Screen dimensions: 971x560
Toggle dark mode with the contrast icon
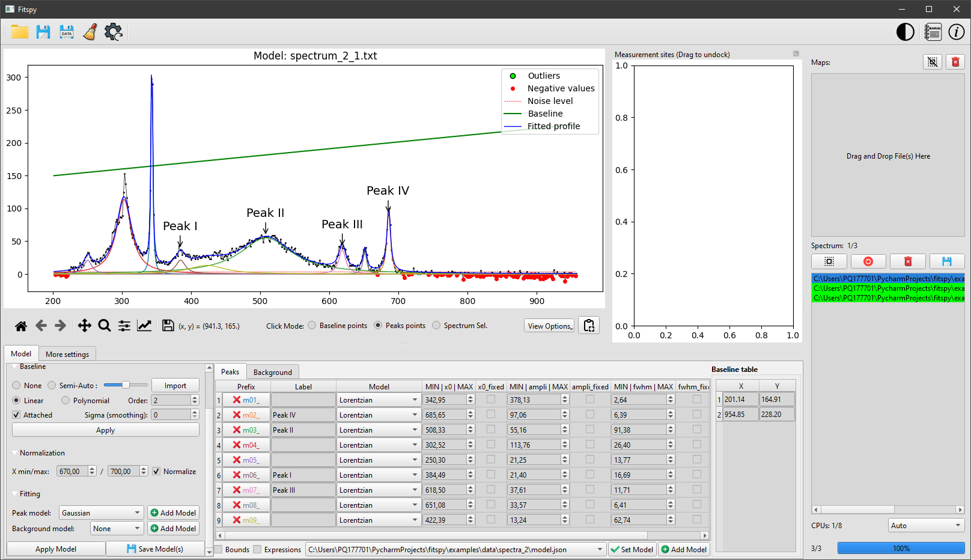[x=905, y=32]
